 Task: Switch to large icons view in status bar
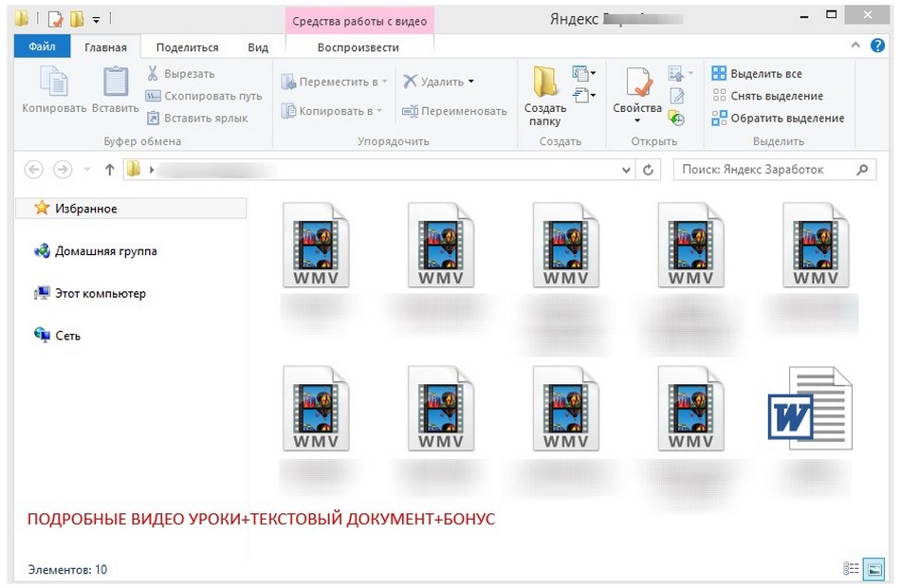tap(874, 568)
